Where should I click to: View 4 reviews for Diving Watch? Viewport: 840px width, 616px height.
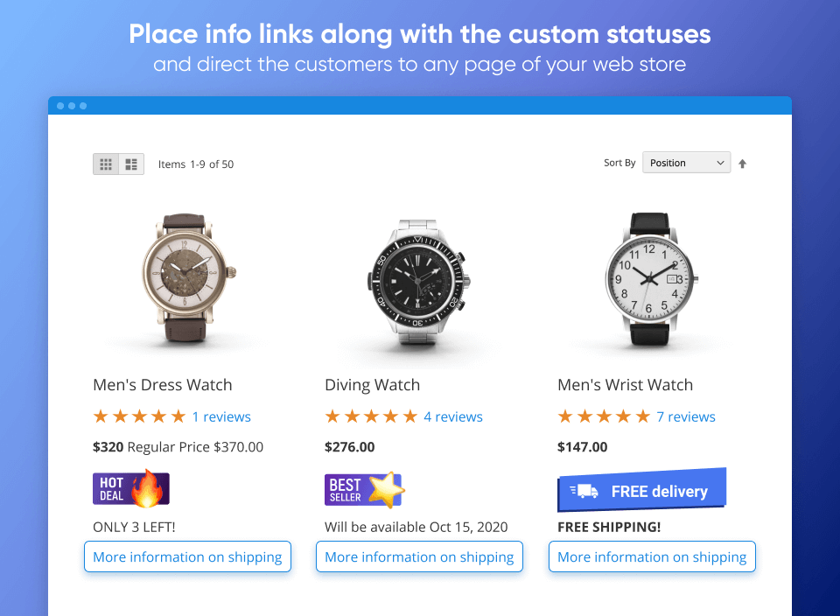pyautogui.click(x=453, y=416)
